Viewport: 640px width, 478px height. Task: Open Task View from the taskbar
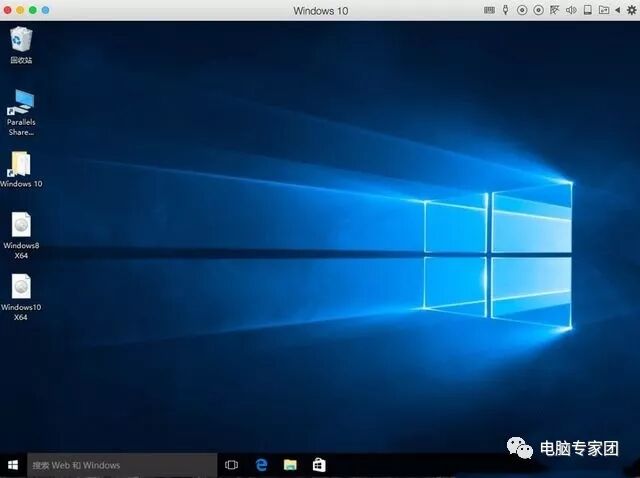[231, 465]
